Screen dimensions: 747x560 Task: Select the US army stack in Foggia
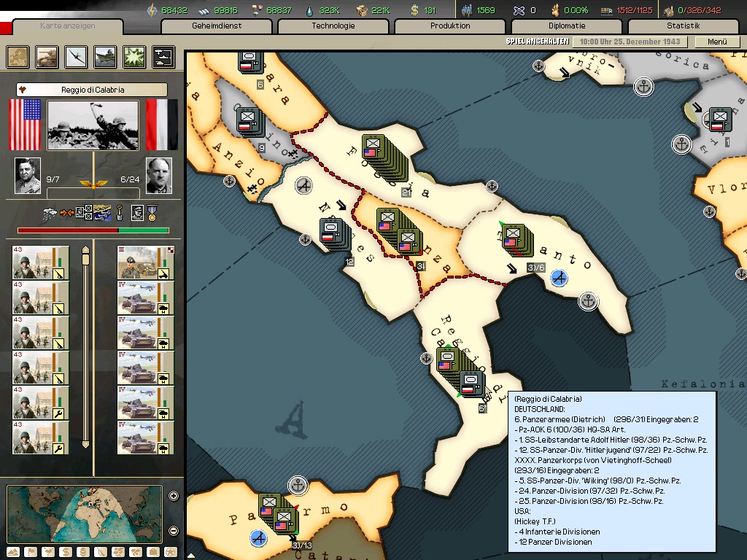pyautogui.click(x=384, y=158)
